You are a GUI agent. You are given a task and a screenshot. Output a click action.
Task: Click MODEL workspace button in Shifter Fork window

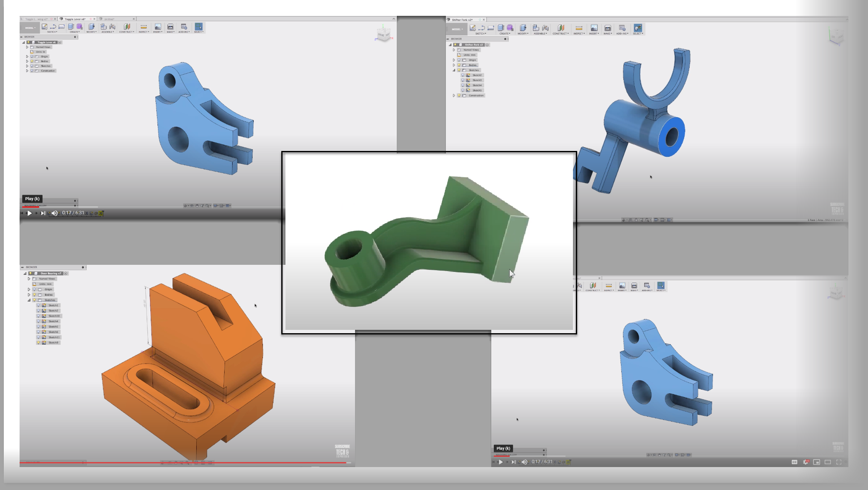point(457,29)
